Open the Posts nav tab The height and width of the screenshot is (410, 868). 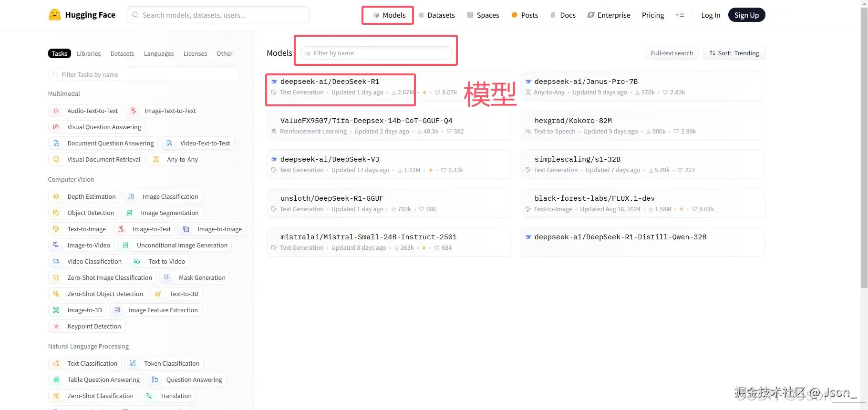tap(525, 15)
